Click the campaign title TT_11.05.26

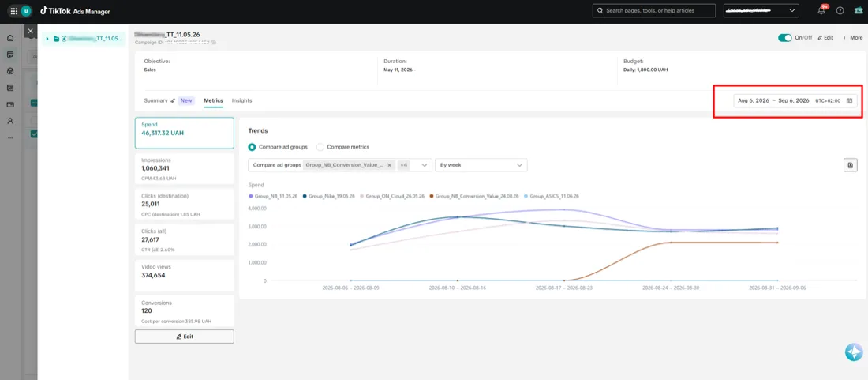coord(167,34)
